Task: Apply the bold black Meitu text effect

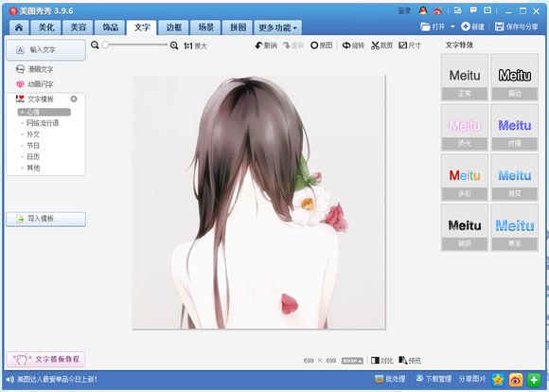Action: point(465,227)
